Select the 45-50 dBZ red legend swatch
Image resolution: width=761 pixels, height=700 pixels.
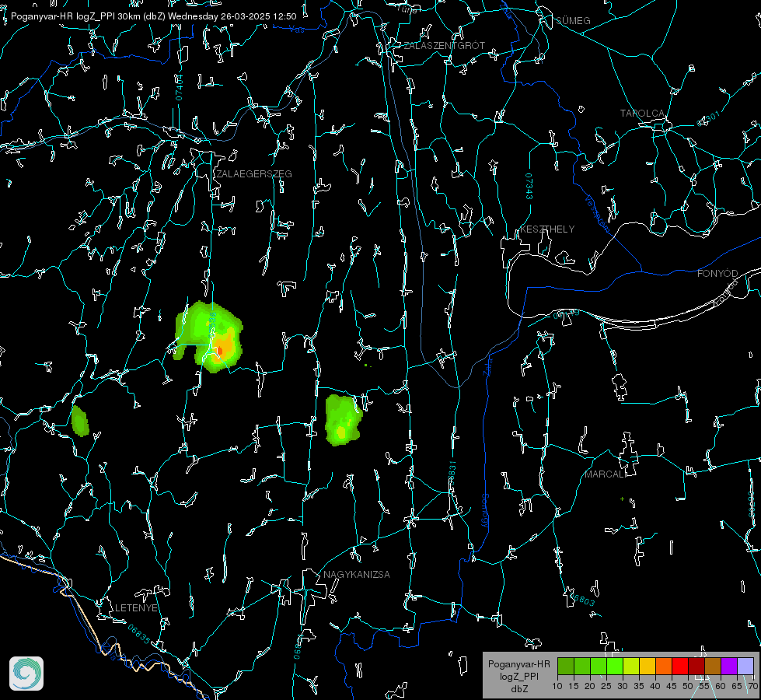point(680,666)
